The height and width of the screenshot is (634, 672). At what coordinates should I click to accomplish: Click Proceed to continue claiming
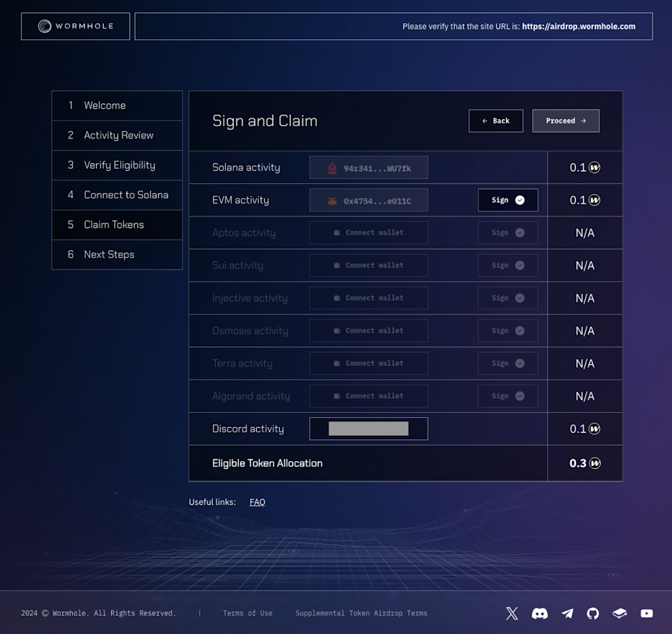[566, 121]
